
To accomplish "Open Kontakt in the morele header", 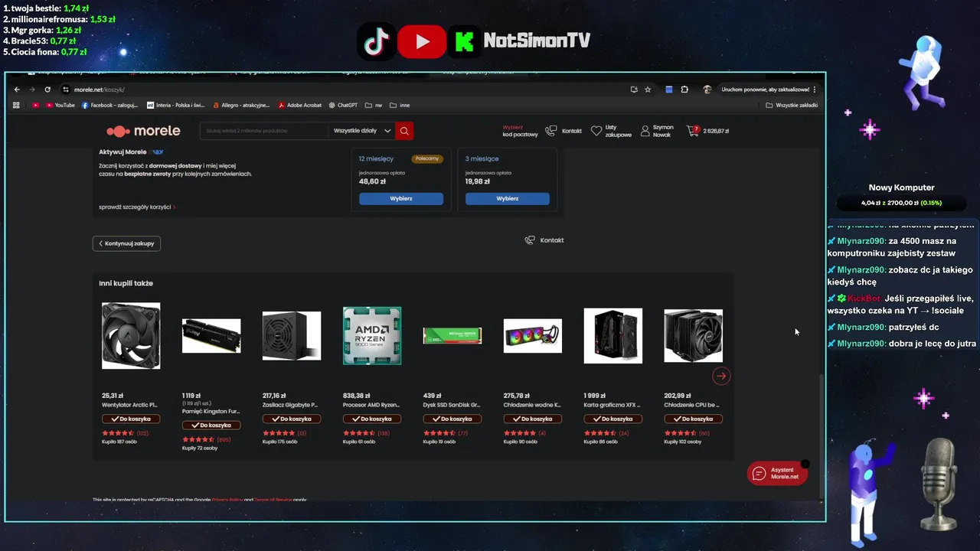I will (x=563, y=131).
